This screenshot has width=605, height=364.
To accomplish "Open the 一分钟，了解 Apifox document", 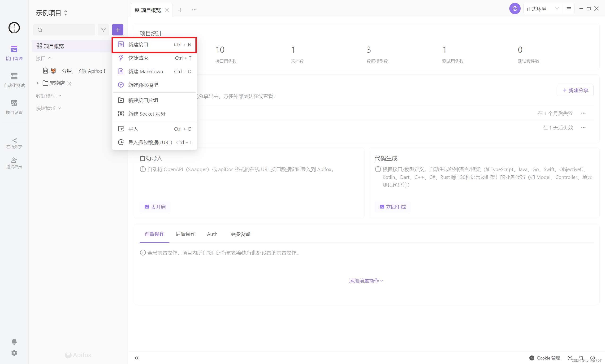I will coord(74,71).
